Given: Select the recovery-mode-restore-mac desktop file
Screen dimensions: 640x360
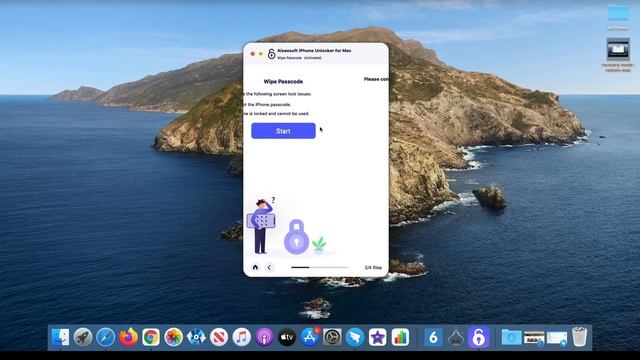Looking at the screenshot, I should [618, 49].
